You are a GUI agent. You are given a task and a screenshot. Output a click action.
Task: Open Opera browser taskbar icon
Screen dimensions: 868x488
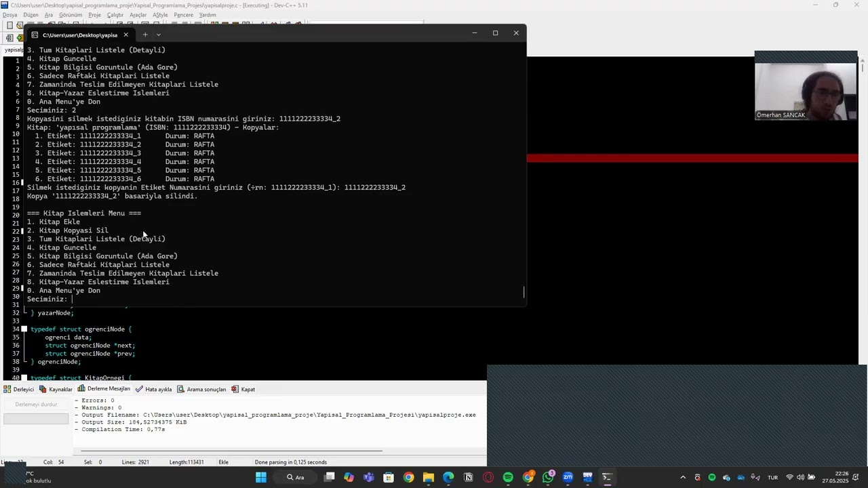pyautogui.click(x=488, y=477)
